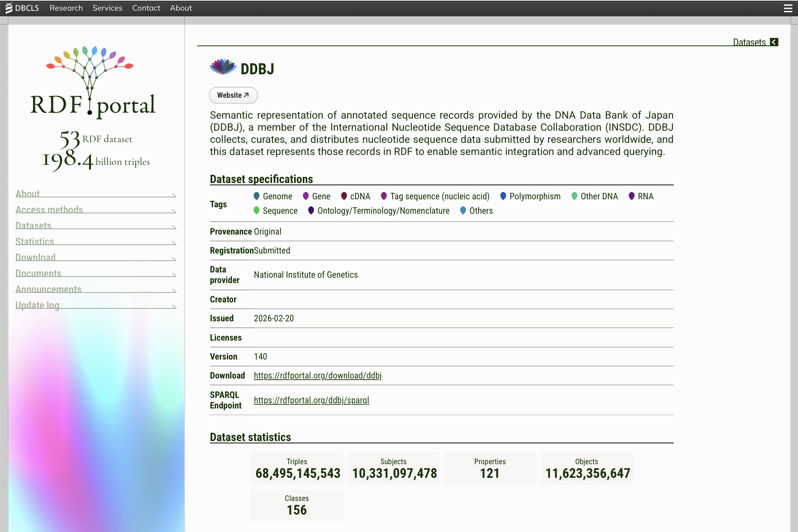Expand the Access methods sidebar section
Screen dimensions: 798x532
95,210
